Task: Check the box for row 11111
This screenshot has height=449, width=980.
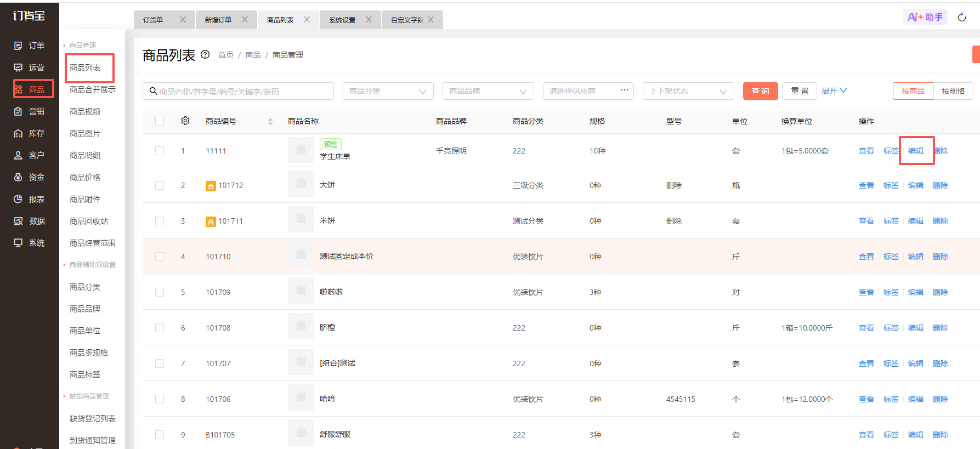Action: tap(160, 151)
